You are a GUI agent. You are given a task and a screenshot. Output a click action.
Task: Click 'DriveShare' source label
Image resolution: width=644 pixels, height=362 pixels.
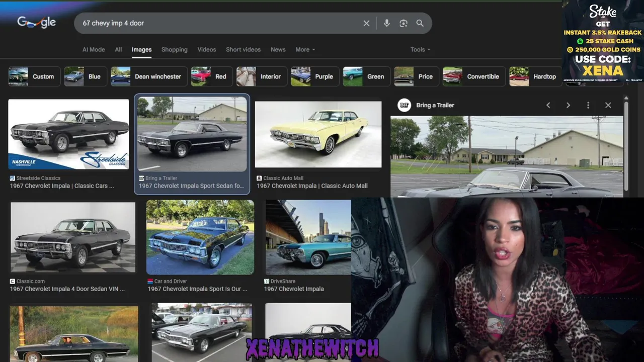point(283,281)
